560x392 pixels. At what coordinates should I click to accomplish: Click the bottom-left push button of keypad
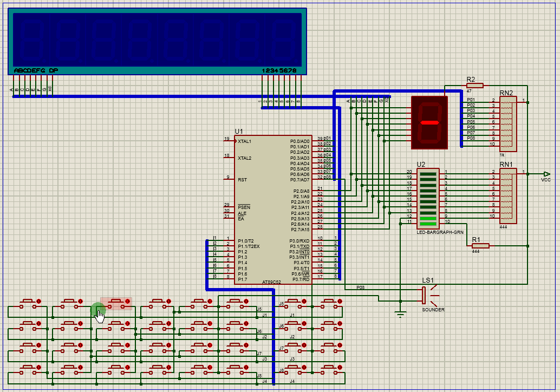[29, 370]
